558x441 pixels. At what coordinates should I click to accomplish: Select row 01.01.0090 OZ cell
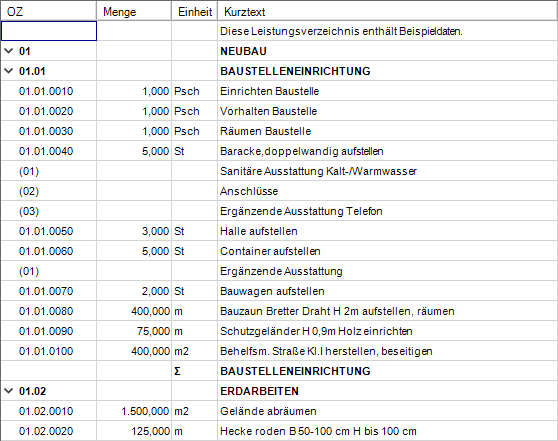(49, 331)
